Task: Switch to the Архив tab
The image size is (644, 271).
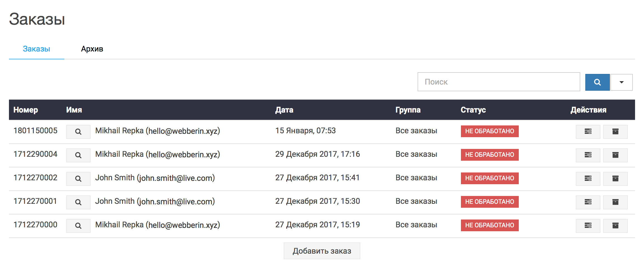Action: (x=92, y=49)
